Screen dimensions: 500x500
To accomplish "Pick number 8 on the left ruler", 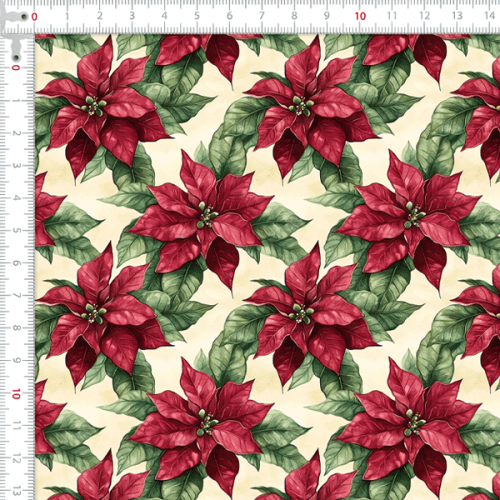I will point(16,328).
